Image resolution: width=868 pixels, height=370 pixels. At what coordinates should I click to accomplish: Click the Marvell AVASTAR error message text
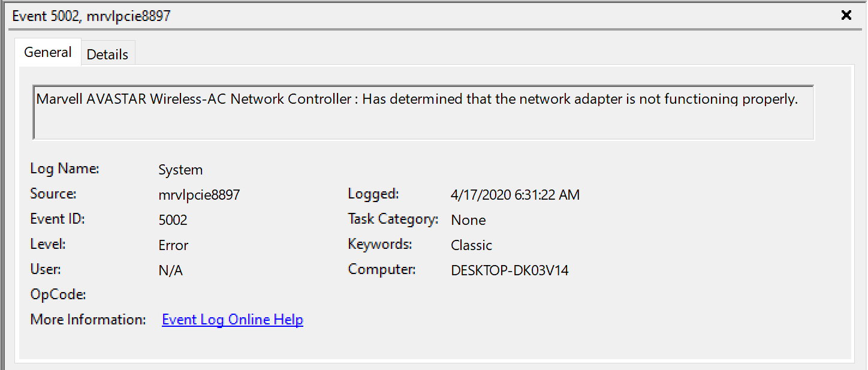[417, 99]
